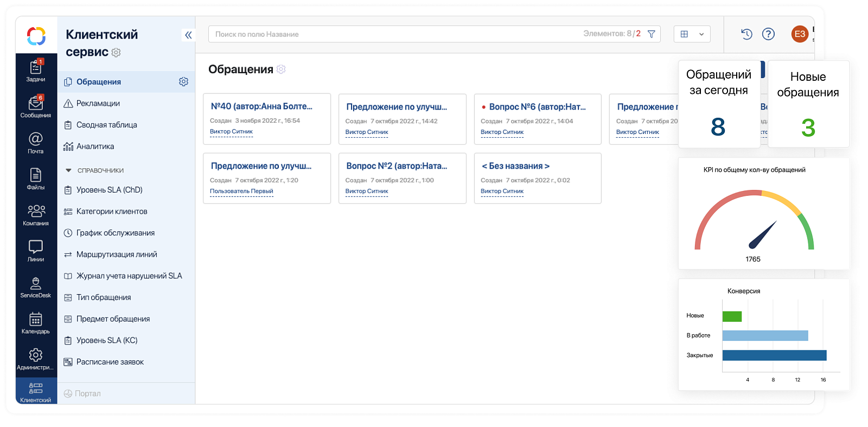
Task: Open the Почта mail section
Action: point(36,143)
